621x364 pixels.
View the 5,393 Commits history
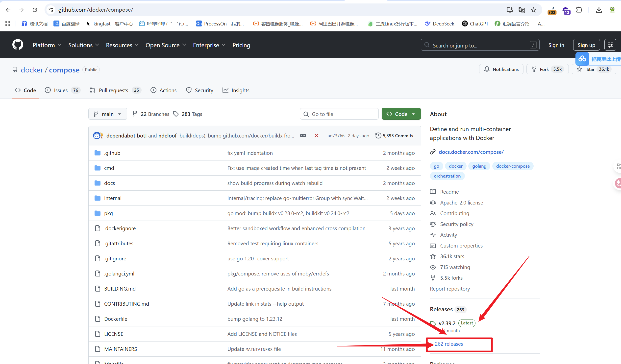click(x=394, y=136)
